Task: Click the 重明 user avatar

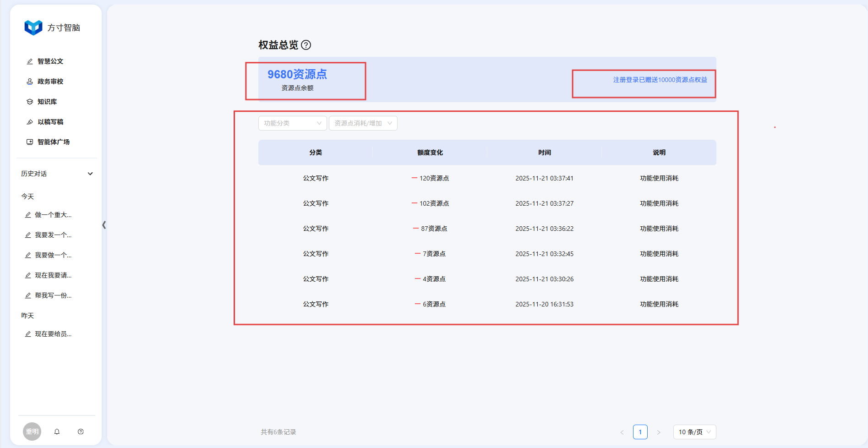Action: [x=32, y=432]
